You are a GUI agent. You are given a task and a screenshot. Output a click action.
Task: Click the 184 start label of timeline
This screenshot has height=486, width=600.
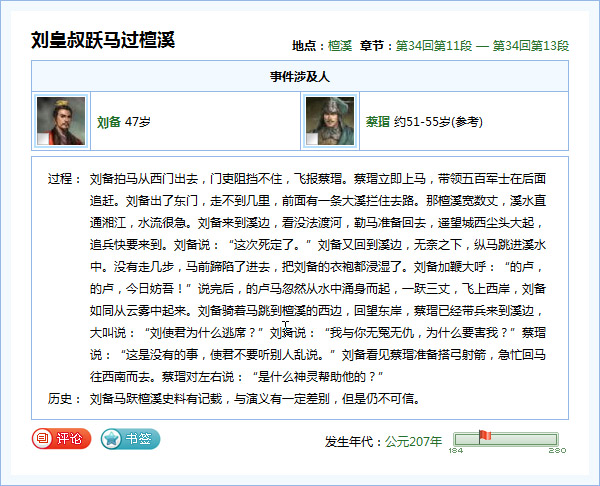(x=455, y=451)
